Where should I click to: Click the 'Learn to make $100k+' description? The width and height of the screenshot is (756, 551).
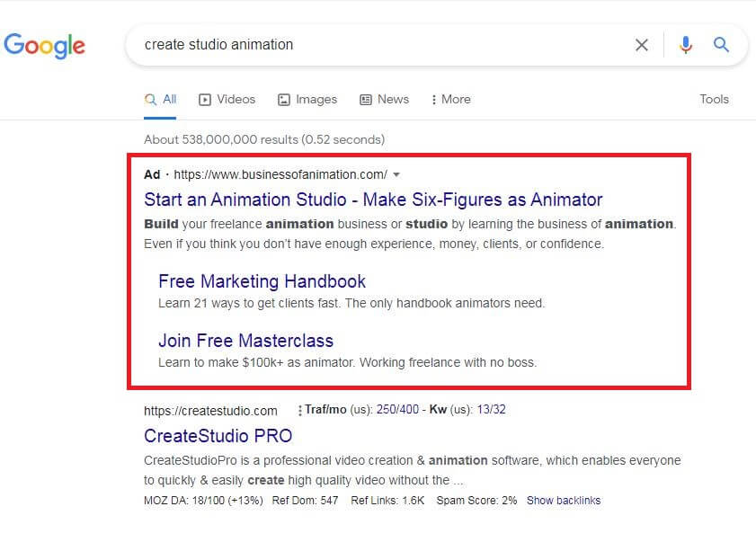coord(348,362)
